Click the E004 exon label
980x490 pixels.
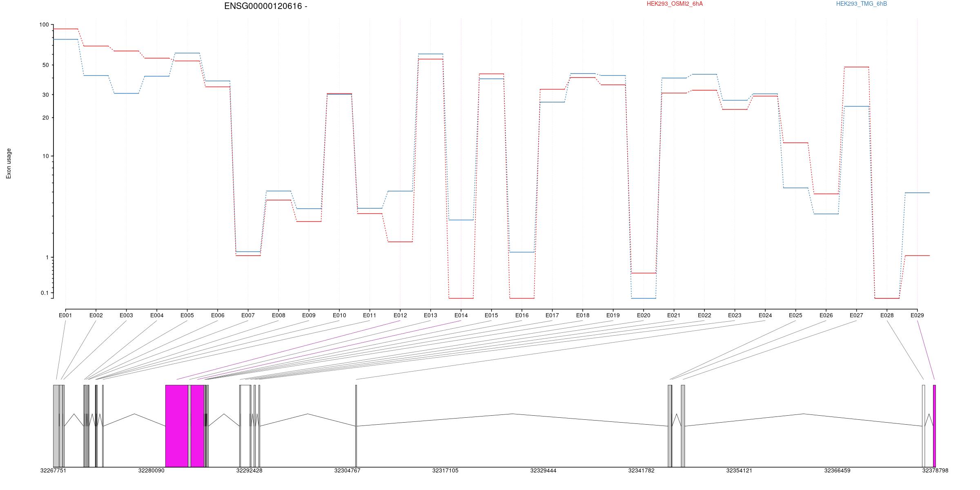tap(157, 315)
